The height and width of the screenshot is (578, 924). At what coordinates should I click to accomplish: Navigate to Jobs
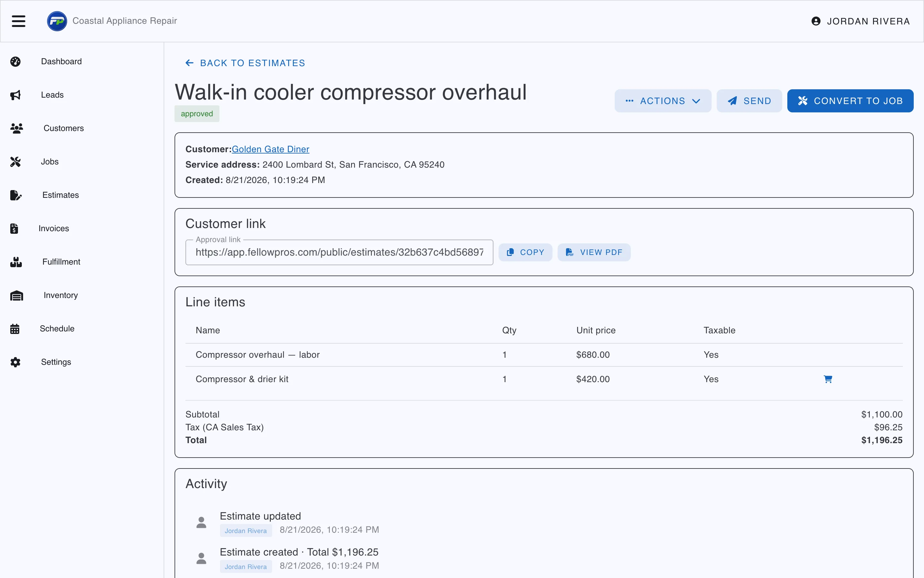(x=82, y=162)
